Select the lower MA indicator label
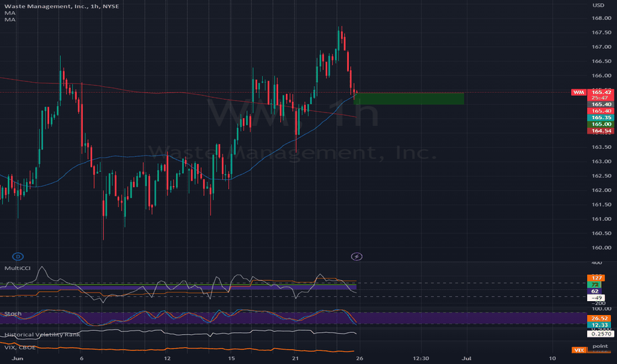This screenshot has height=364, width=617. (x=10, y=20)
